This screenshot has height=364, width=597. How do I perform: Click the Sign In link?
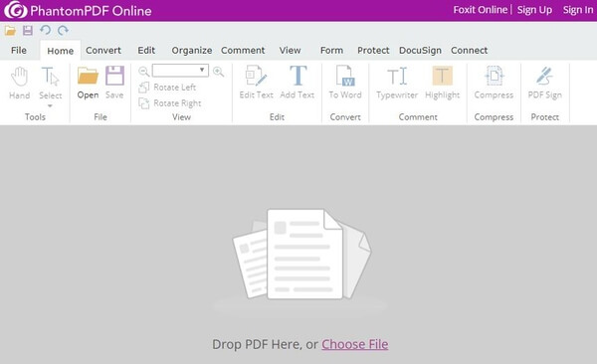tap(578, 10)
